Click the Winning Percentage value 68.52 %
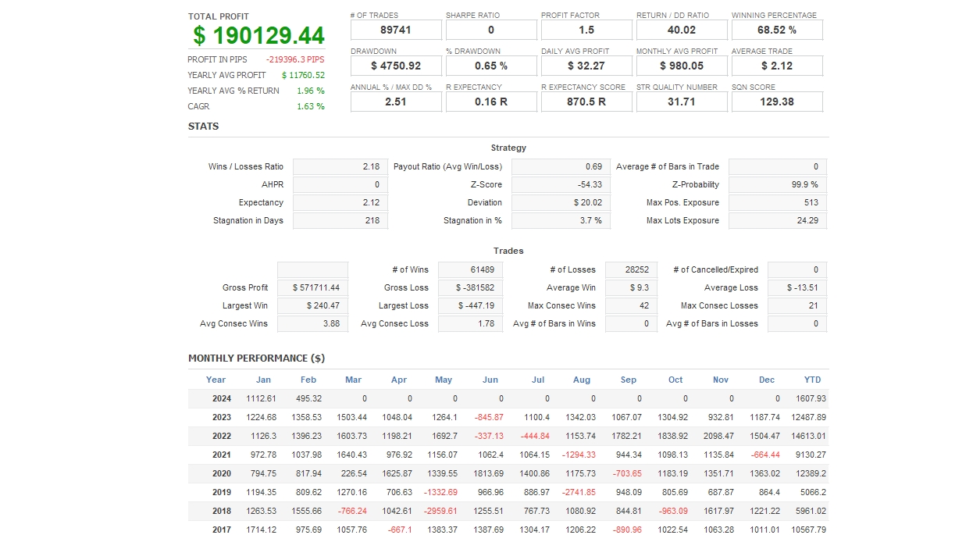The image size is (980, 535). coord(777,30)
